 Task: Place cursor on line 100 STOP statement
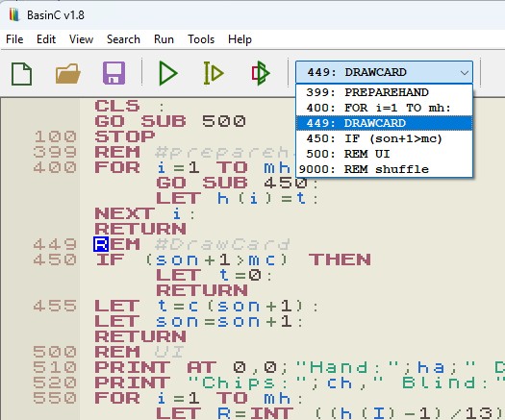[125, 136]
